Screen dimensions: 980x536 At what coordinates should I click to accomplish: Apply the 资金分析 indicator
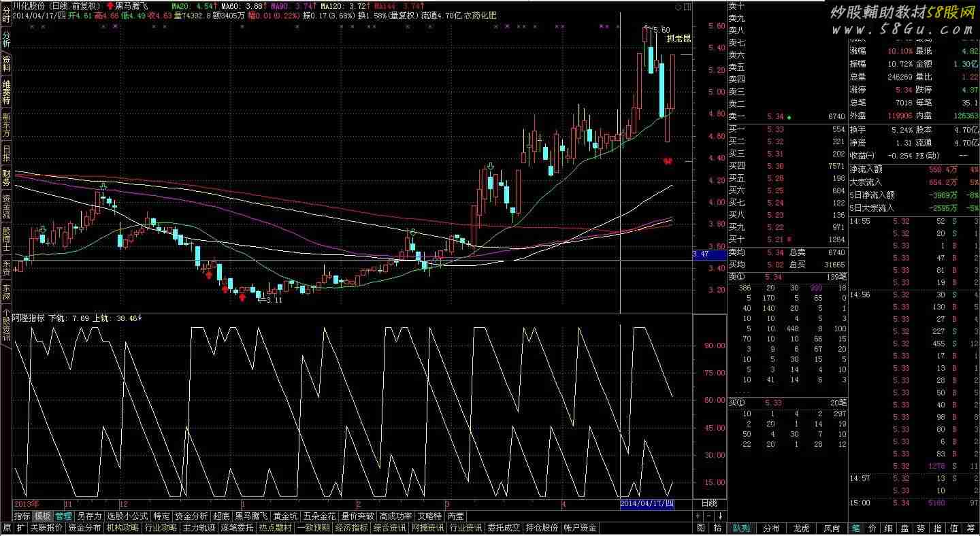(191, 516)
